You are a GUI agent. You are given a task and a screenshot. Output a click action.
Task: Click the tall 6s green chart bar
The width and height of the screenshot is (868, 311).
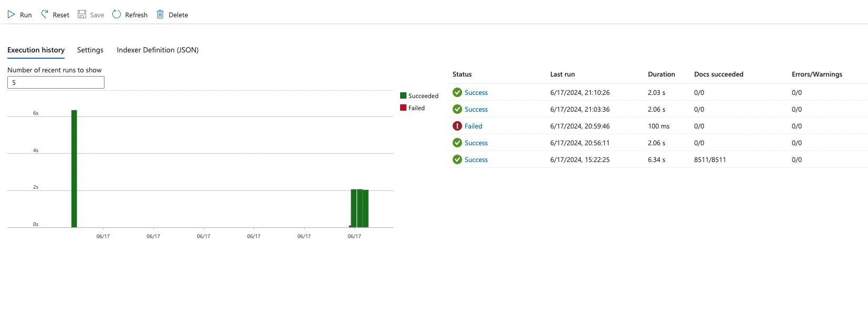[74, 168]
